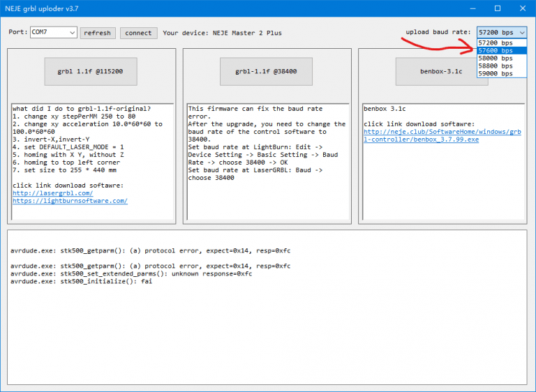Click the grbl-1.1f @38400 firmware button

coord(266,71)
